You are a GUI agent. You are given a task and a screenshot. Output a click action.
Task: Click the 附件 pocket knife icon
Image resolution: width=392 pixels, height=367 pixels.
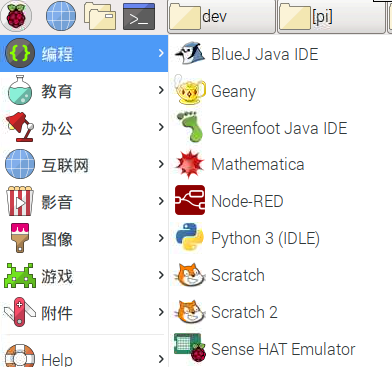[20, 312]
